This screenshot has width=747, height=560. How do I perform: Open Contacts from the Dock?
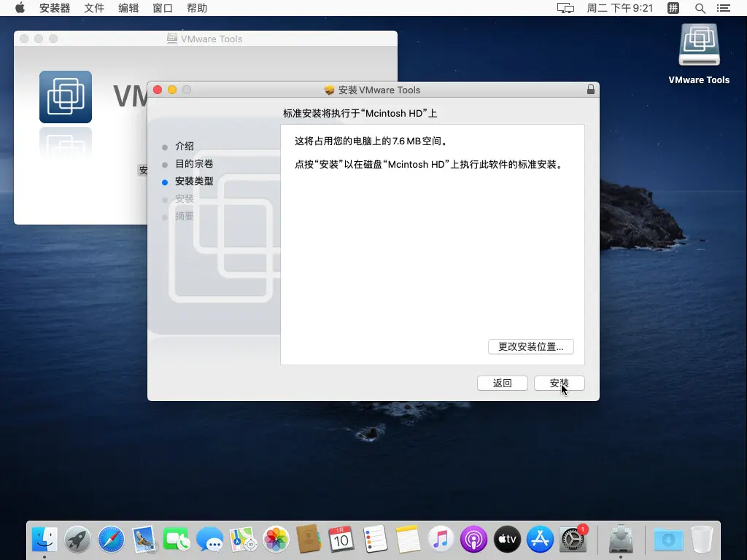pyautogui.click(x=309, y=540)
